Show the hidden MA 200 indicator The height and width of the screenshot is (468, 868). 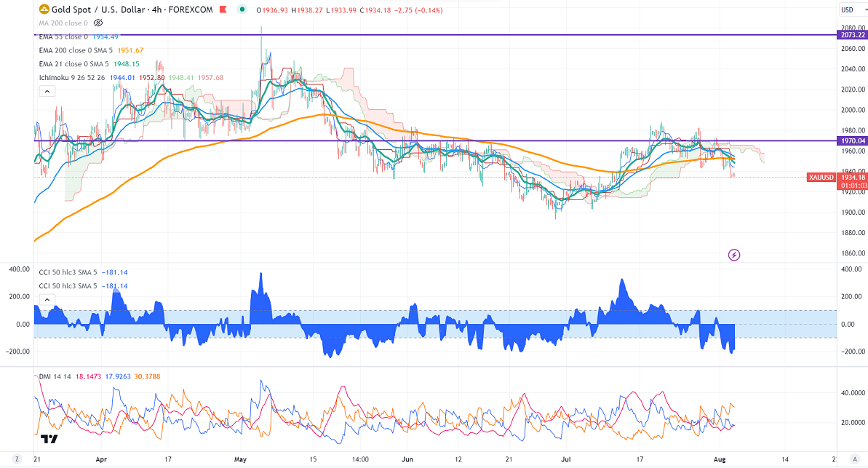pyautogui.click(x=98, y=23)
